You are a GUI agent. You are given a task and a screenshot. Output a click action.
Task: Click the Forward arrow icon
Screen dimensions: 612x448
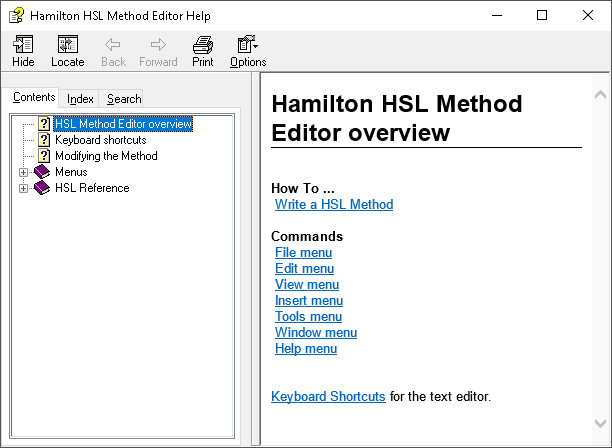(158, 44)
